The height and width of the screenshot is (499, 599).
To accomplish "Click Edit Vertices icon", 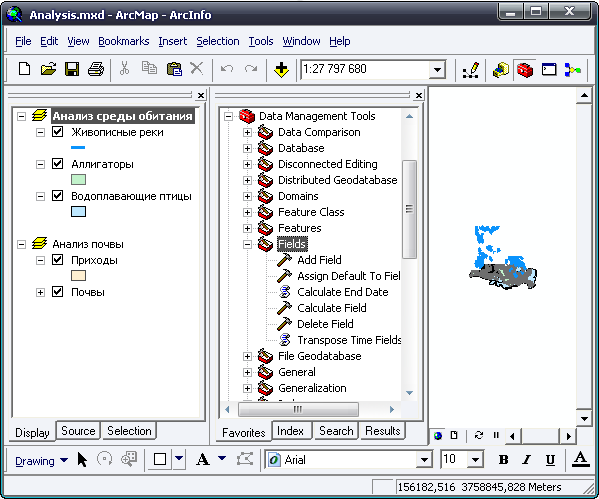I will click(x=245, y=459).
